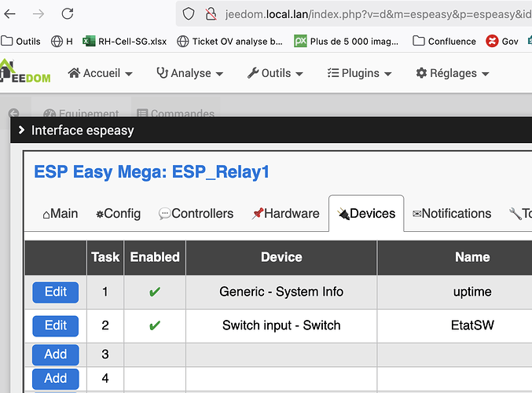Click the Device column header
This screenshot has width=532, height=393.
coord(281,257)
